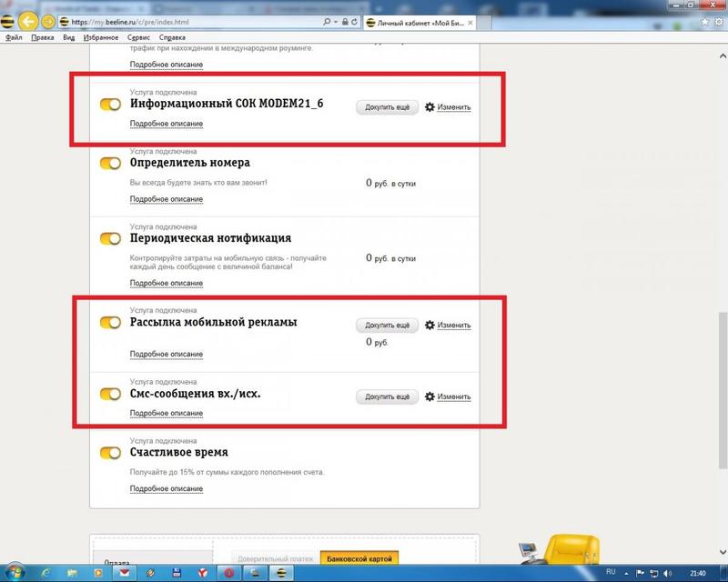
Task: Turn off Определитель номера service toggle
Action: [x=110, y=163]
